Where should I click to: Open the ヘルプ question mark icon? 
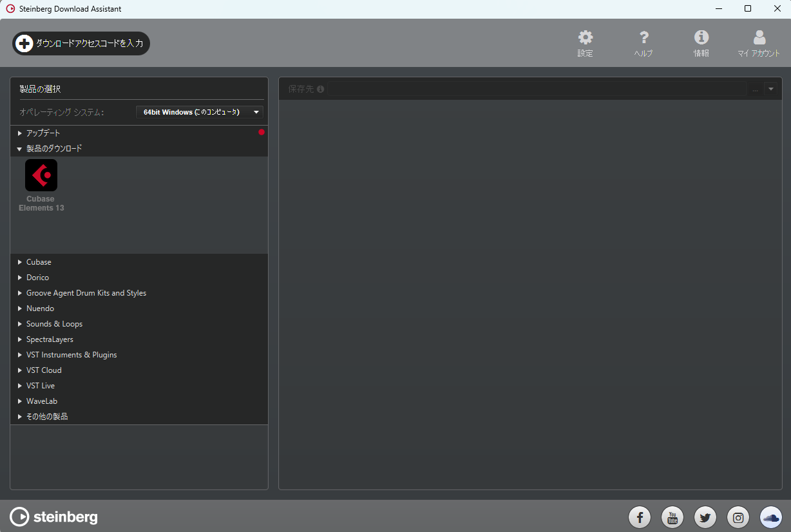pos(643,37)
